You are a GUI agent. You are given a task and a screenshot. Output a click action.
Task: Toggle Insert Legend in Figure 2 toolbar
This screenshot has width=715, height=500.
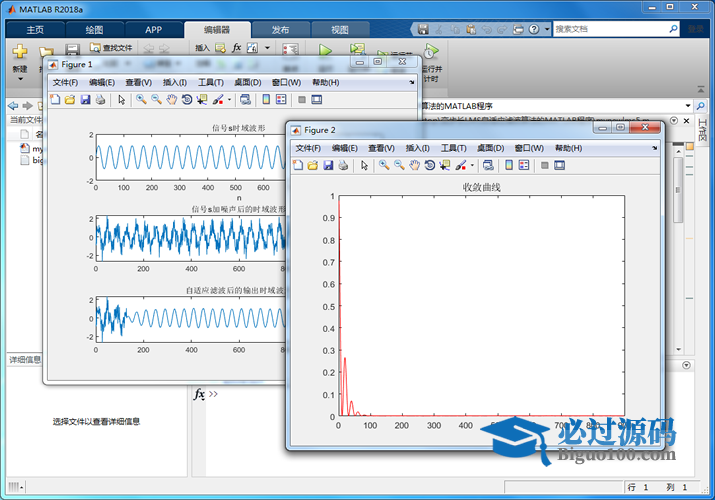(525, 165)
